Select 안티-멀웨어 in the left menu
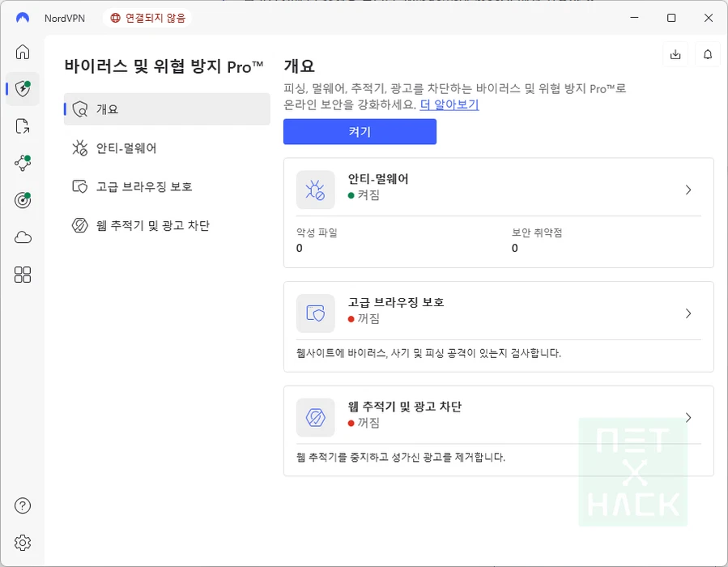This screenshot has width=728, height=567. click(x=126, y=148)
